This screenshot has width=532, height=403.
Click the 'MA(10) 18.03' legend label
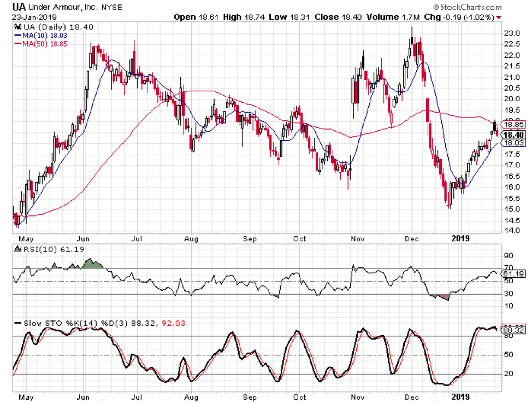click(45, 36)
